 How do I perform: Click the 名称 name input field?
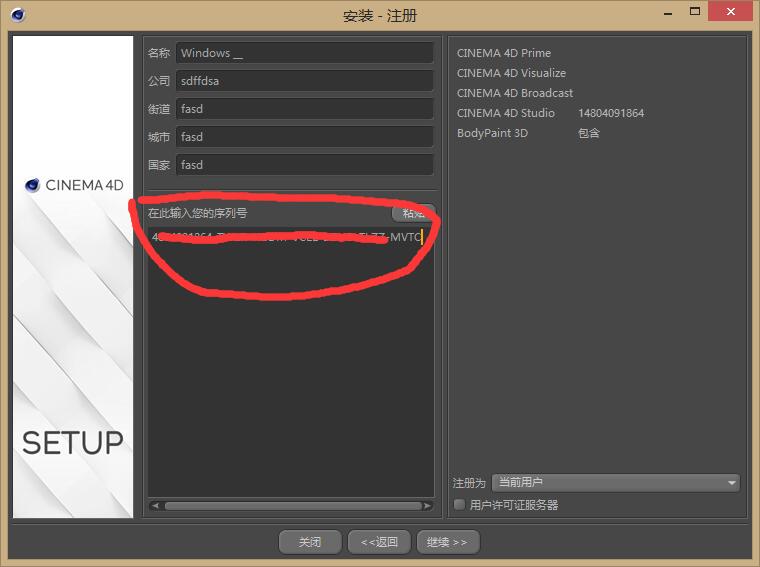304,53
